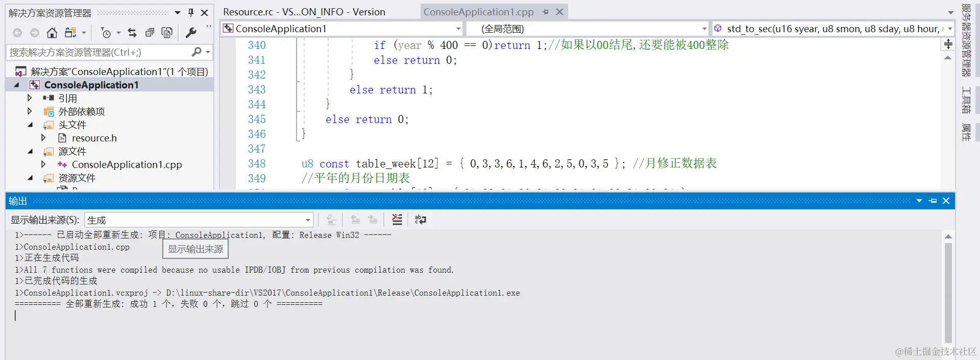The height and width of the screenshot is (360, 980).
Task: Show toolbar overflow chevrons in Solution Explorer
Action: (x=208, y=27)
